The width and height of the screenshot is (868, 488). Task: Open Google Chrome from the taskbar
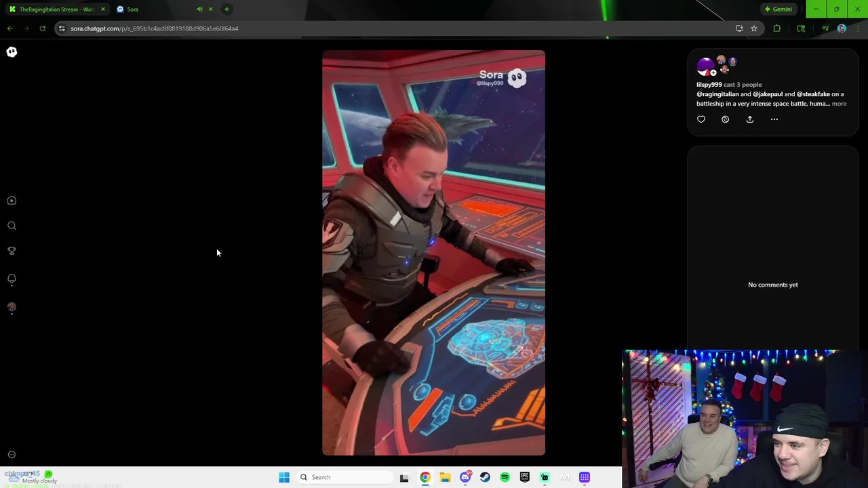(425, 477)
